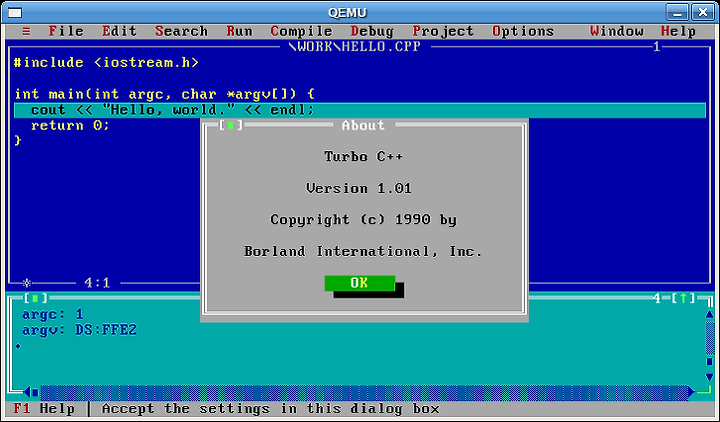This screenshot has width=720, height=422.
Task: Click OK in the About dialog
Action: pyautogui.click(x=360, y=283)
